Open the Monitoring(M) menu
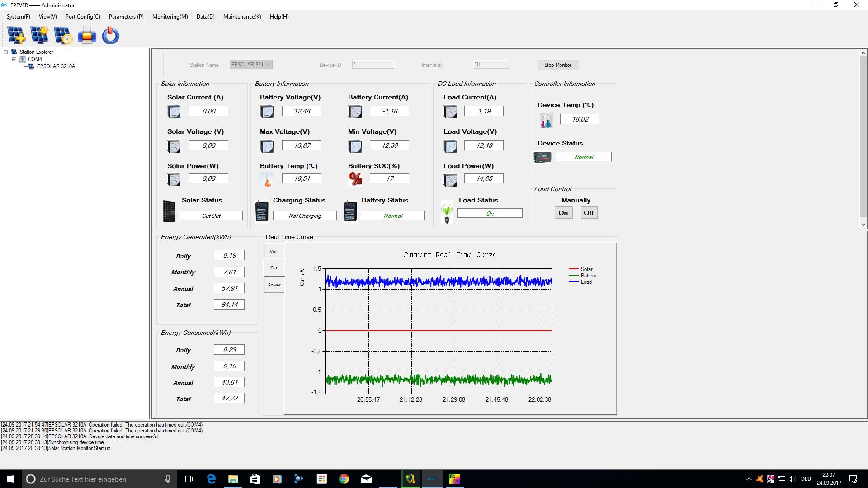The width and height of the screenshot is (868, 488). tap(170, 17)
